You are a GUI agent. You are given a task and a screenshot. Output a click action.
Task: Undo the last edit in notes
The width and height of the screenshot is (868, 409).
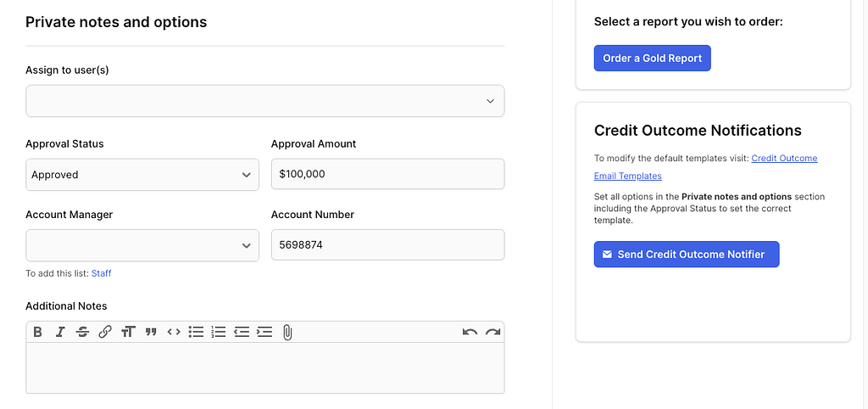click(x=470, y=332)
